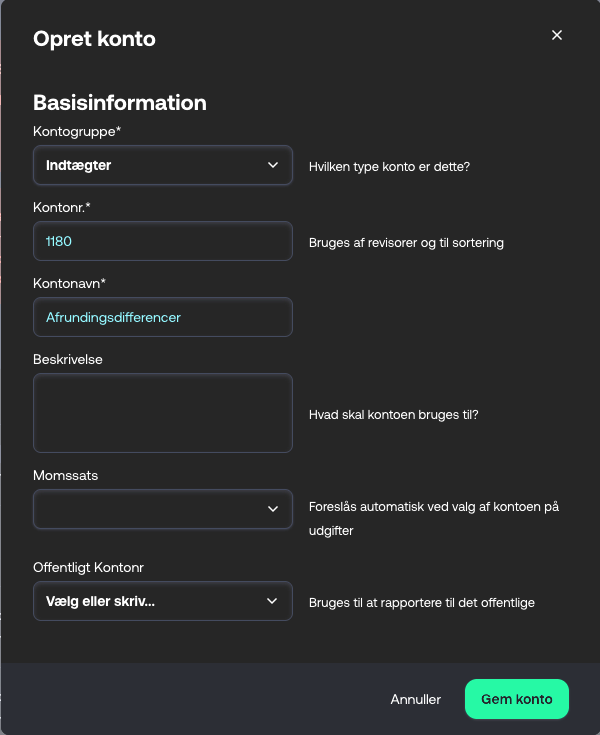Click the 'Vælg eller skriv...' placeholder text

[100, 601]
